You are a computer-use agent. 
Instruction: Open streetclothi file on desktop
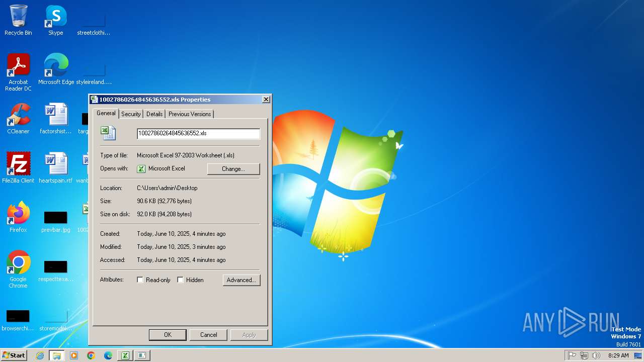pos(94,24)
